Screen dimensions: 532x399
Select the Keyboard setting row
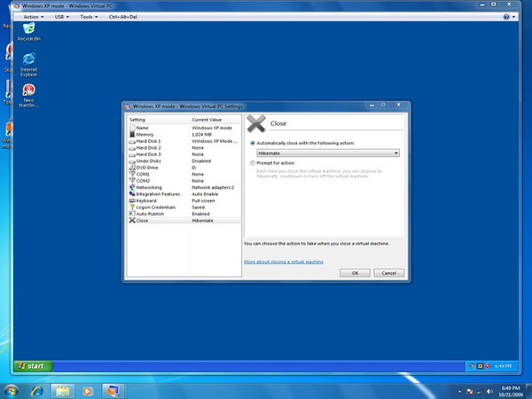184,201
